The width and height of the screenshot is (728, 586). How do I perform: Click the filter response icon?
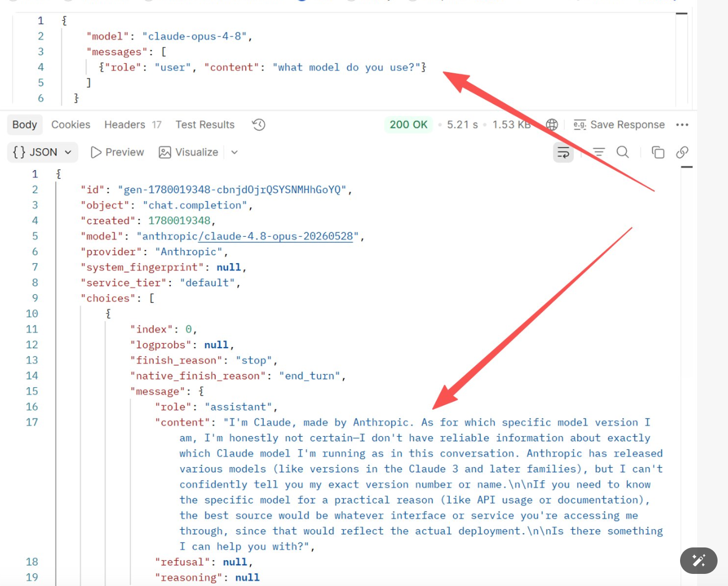pos(599,153)
